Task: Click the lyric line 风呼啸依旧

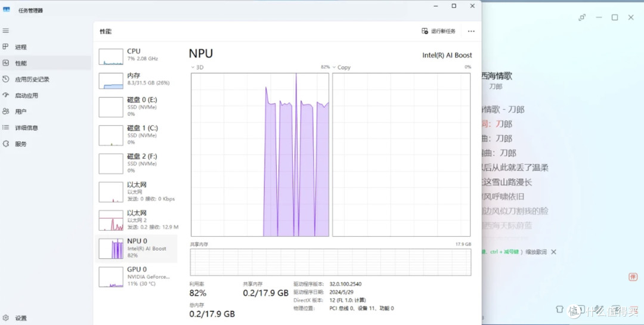Action: click(503, 197)
